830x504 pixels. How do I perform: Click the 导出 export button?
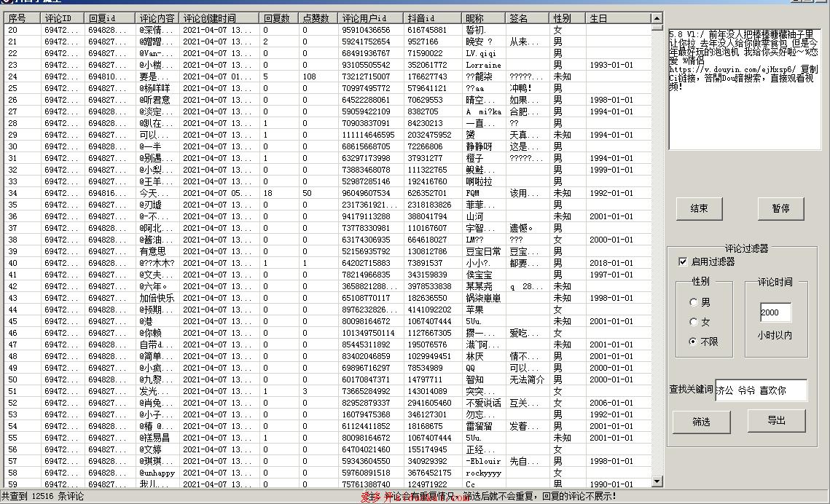(x=776, y=420)
